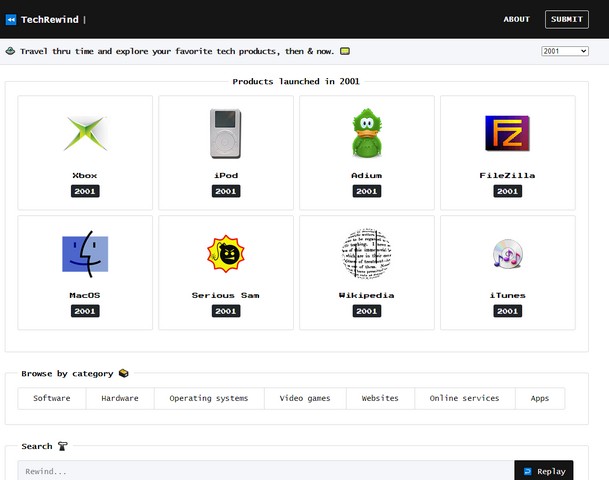Screen dimensions: 609x480
Task: Select Operating systems category
Action: tap(209, 398)
